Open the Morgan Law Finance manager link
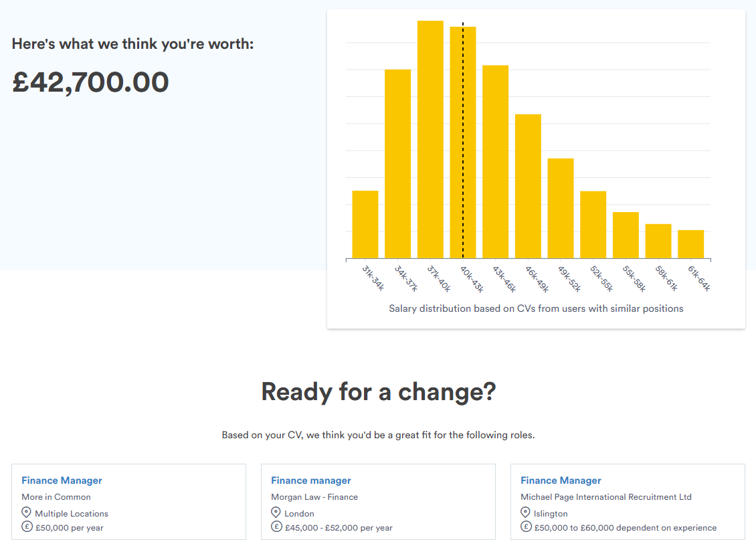The height and width of the screenshot is (548, 756). 310,480
